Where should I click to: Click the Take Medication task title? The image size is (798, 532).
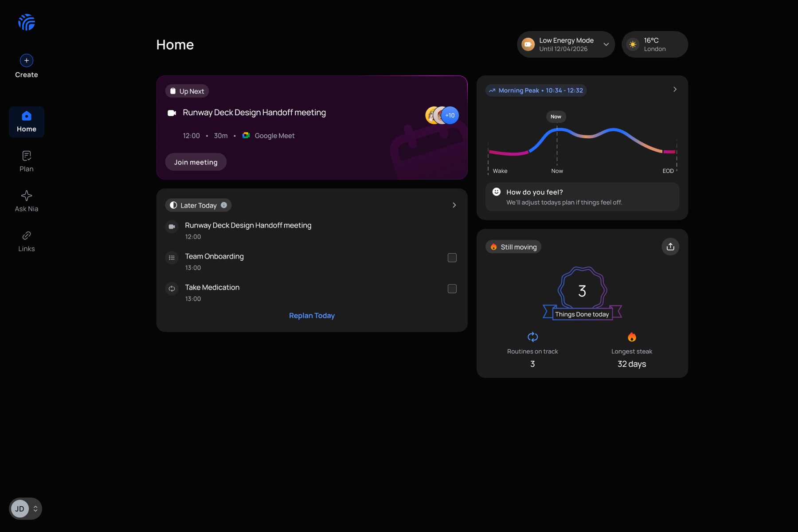[x=212, y=287]
